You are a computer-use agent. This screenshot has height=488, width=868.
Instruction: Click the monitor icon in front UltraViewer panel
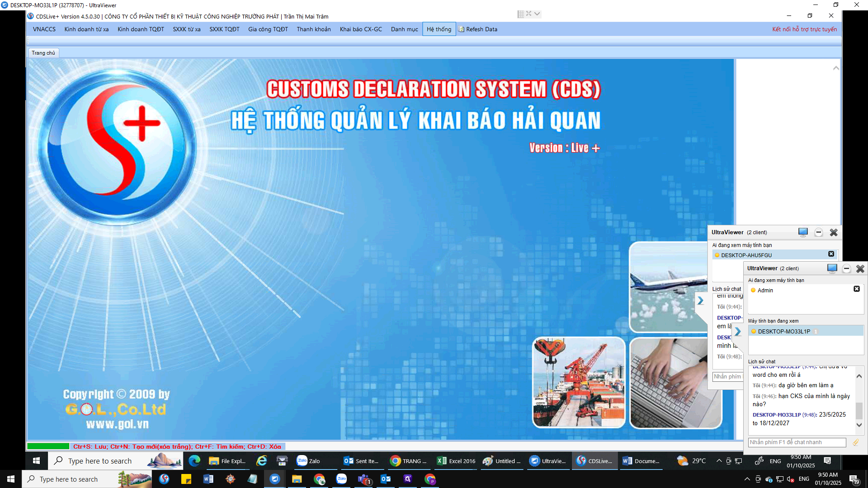[x=832, y=268]
